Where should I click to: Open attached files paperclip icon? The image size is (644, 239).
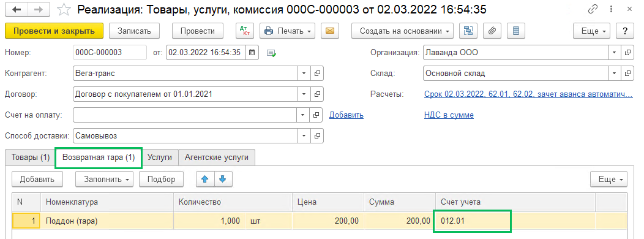coord(492,31)
